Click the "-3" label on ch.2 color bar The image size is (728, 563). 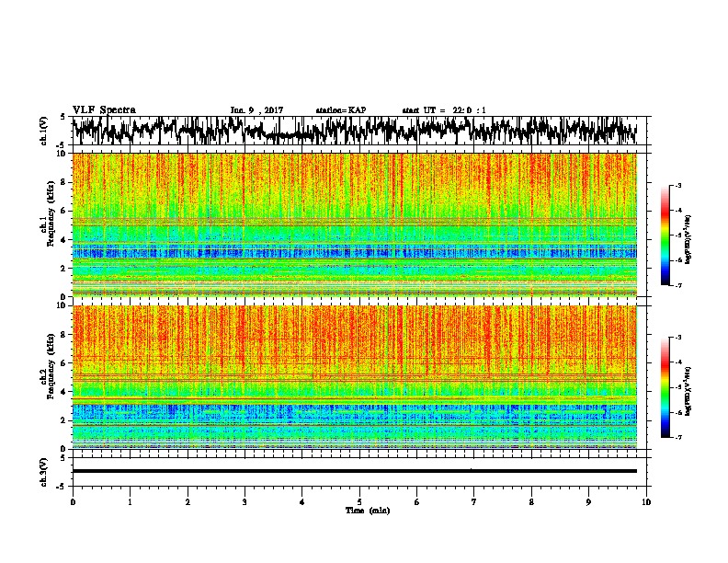[677, 338]
